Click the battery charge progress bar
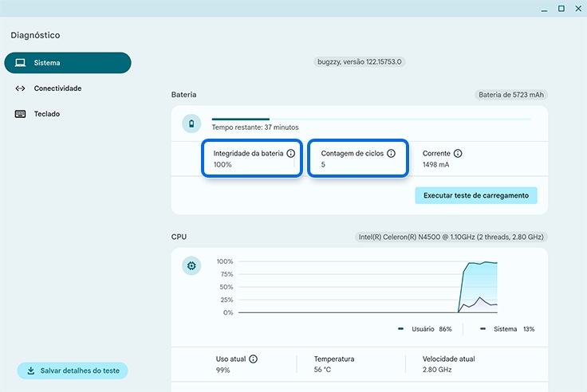Viewport: 587px width, 392px height. (371, 119)
